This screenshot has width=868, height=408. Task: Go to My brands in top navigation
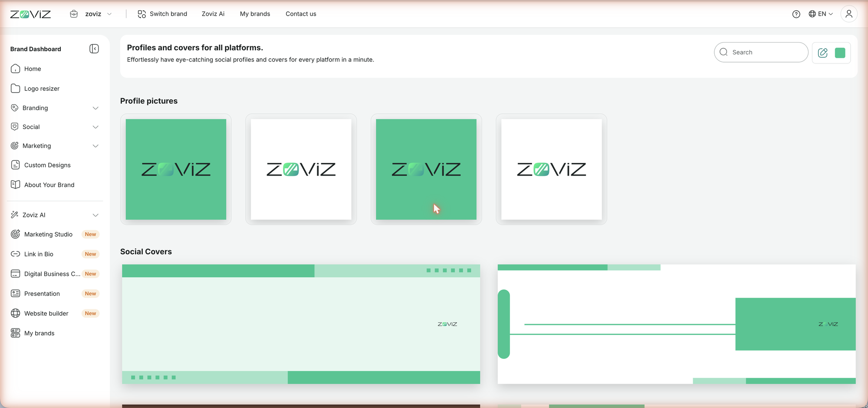coord(255,14)
